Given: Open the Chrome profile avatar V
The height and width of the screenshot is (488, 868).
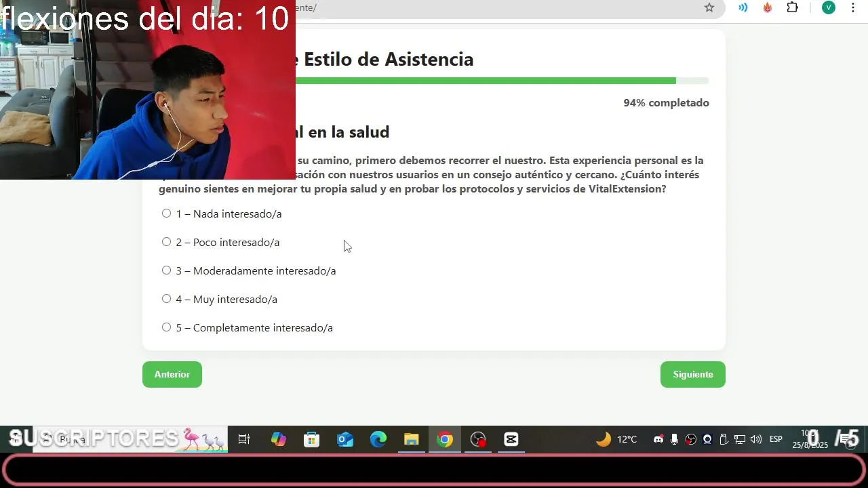Looking at the screenshot, I should 828,7.
